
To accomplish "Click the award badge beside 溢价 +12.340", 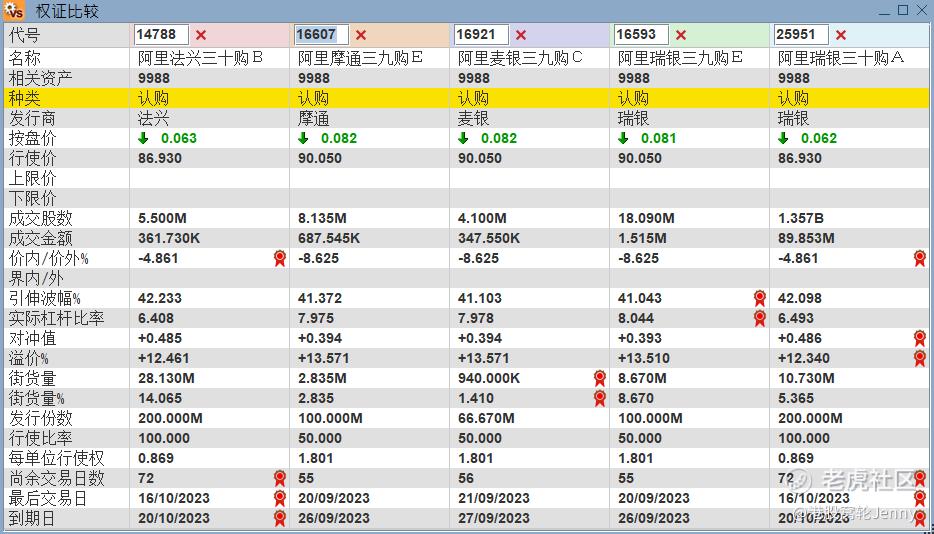I will coord(920,358).
